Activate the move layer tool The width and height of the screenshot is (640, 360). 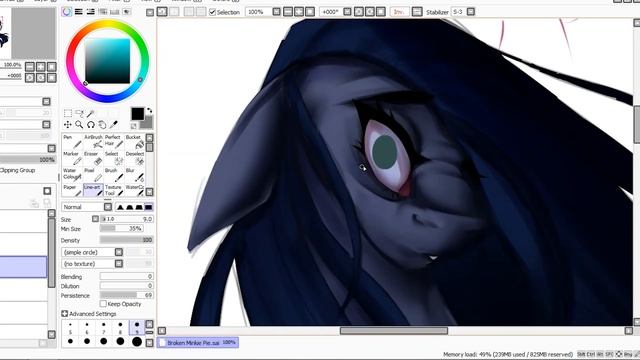(x=68, y=124)
